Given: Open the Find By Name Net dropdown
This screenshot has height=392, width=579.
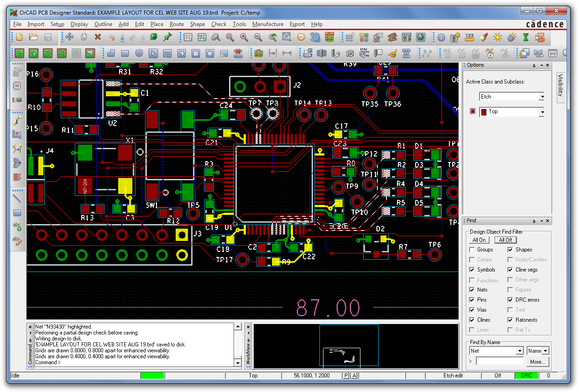Looking at the screenshot, I should click(520, 351).
